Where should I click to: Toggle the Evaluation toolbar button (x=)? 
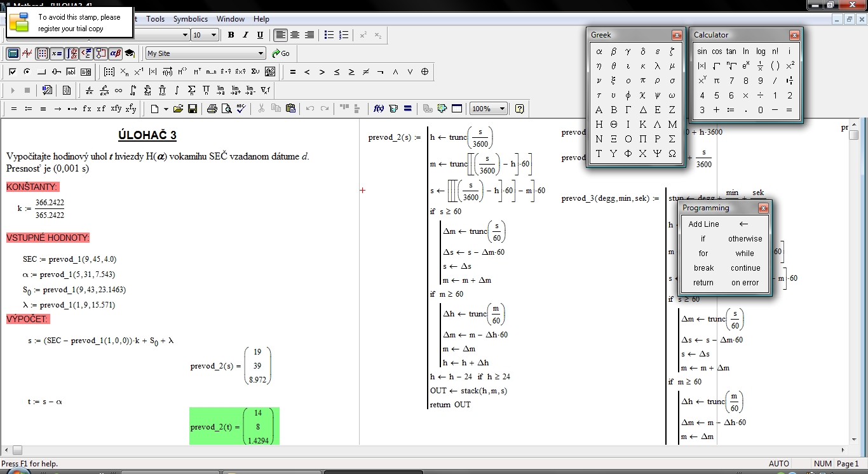(x=57, y=53)
